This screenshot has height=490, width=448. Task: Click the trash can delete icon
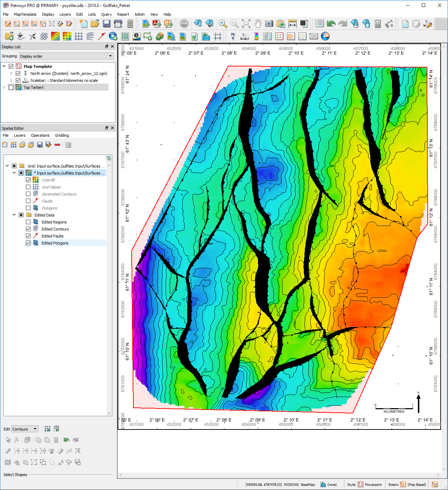point(377,24)
